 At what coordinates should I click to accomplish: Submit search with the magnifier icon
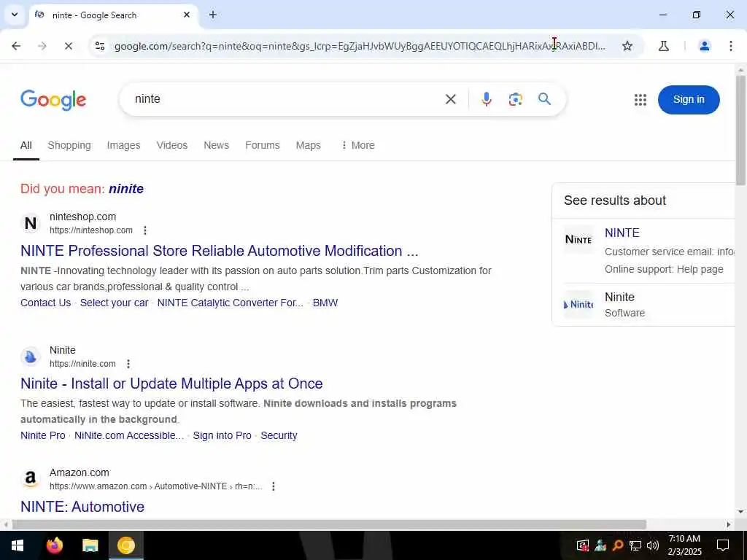coord(544,99)
